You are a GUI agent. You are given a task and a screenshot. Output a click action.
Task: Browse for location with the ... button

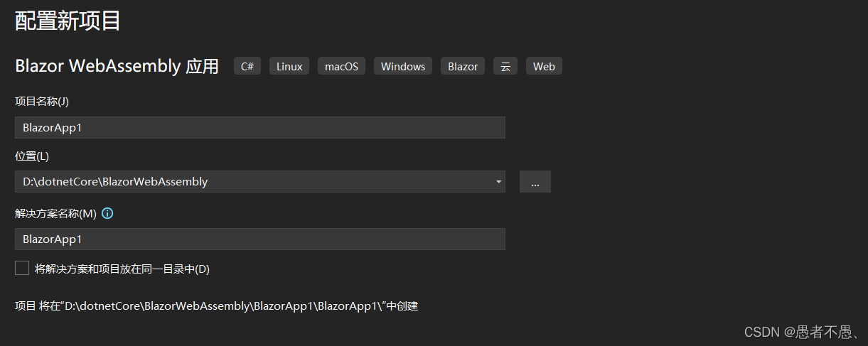(535, 182)
